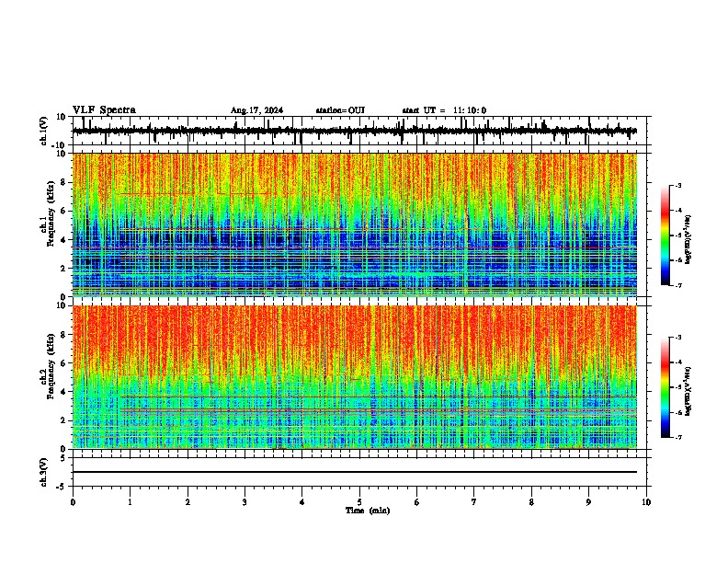This screenshot has width=728, height=563.
Task: Click the log(PSD) label beside ch.1 color bar
Action: [688, 239]
